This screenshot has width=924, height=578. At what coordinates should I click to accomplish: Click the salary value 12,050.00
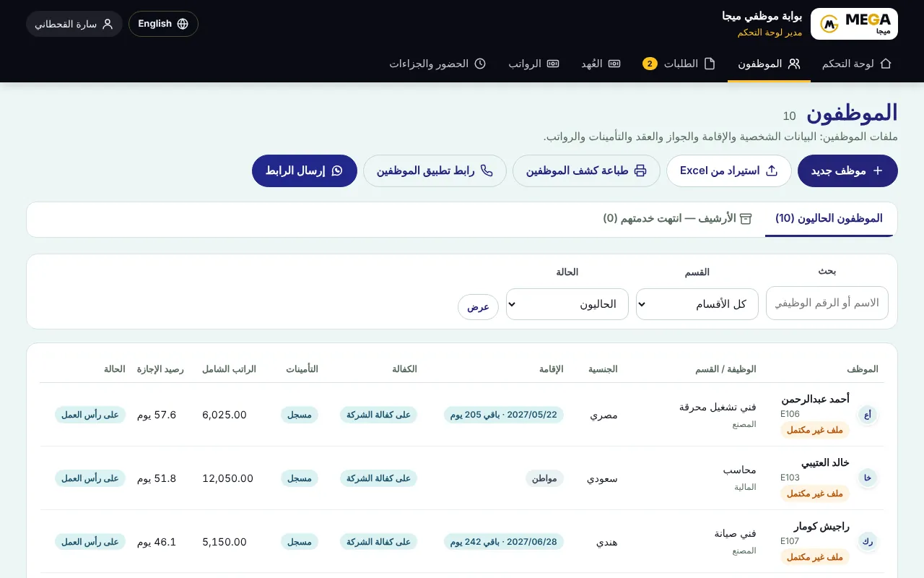click(x=228, y=478)
